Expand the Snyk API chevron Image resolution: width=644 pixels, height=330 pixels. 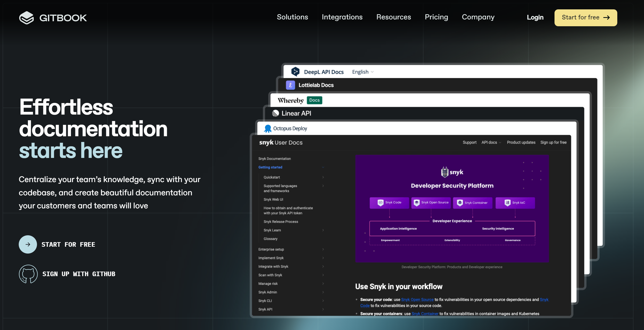(x=323, y=309)
